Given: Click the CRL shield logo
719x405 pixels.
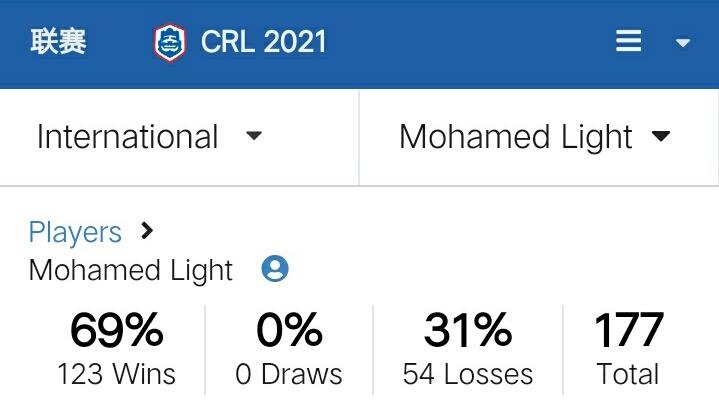Looking at the screenshot, I should click(169, 42).
